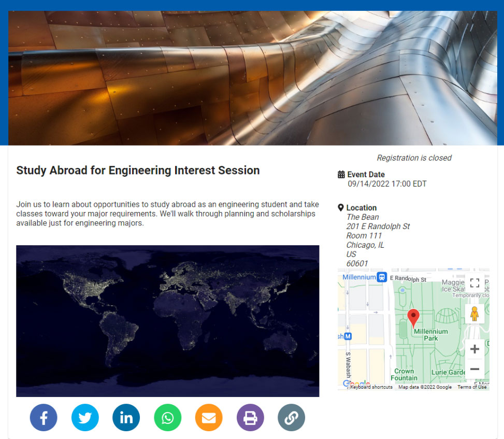Click the Map data ©2022 Google text
Screen dimensions: 504x439
pos(425,387)
